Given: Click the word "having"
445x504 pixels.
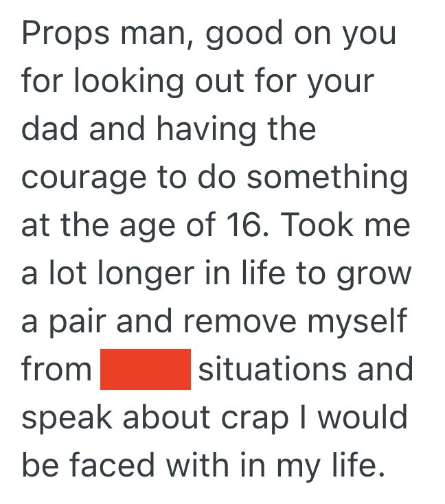Looking at the screenshot, I should pos(201,130).
